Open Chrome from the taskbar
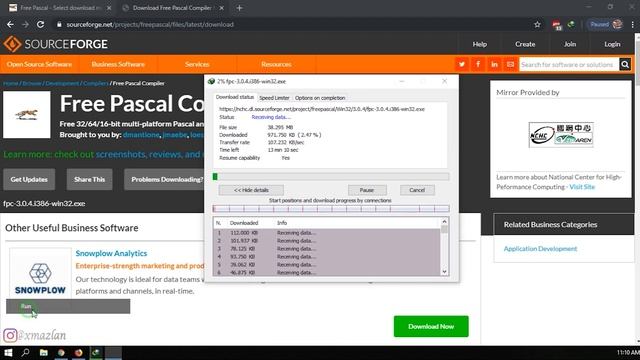 click(61, 353)
